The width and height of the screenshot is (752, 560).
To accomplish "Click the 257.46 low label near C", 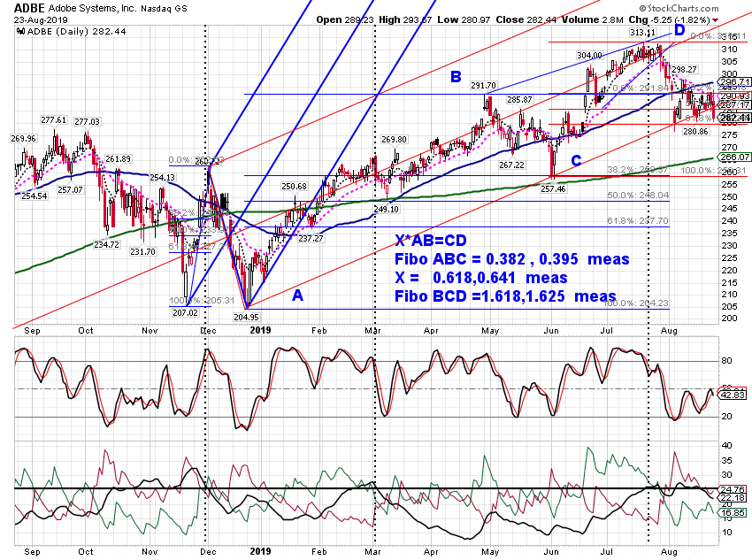I will 553,189.
